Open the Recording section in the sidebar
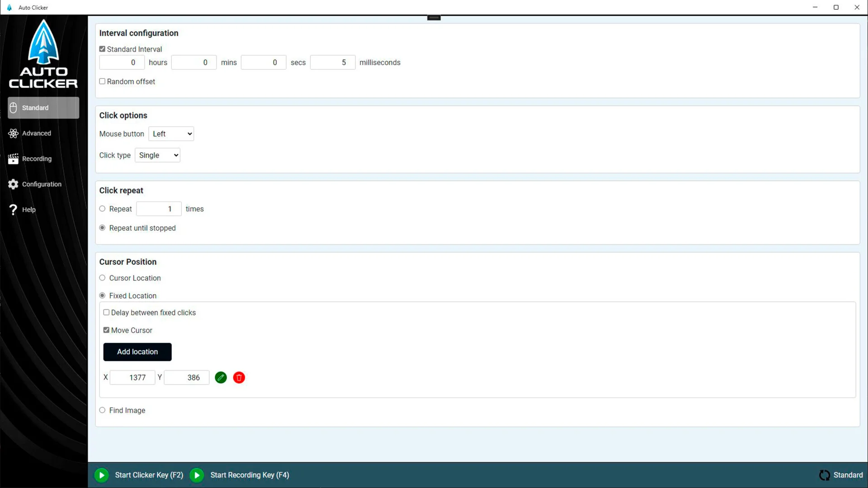 [x=36, y=159]
